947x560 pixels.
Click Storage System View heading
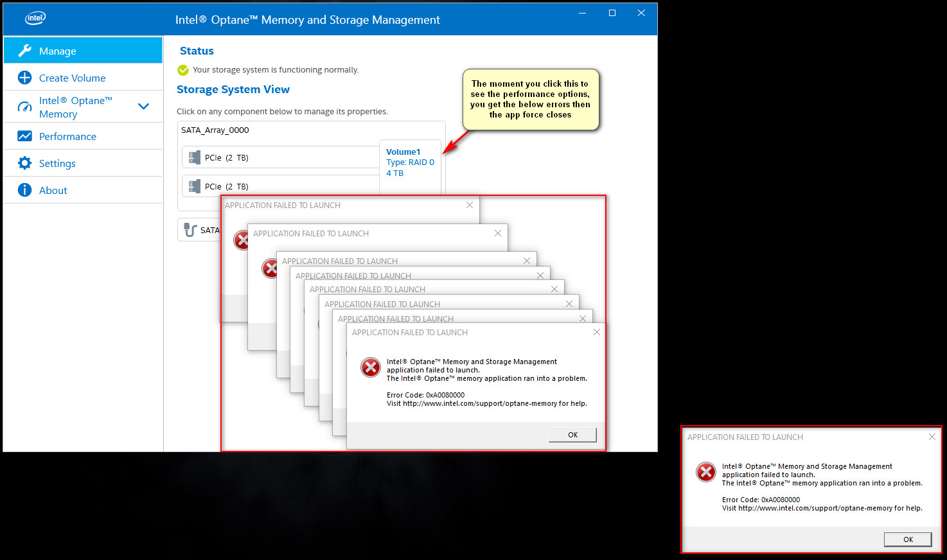(x=233, y=89)
